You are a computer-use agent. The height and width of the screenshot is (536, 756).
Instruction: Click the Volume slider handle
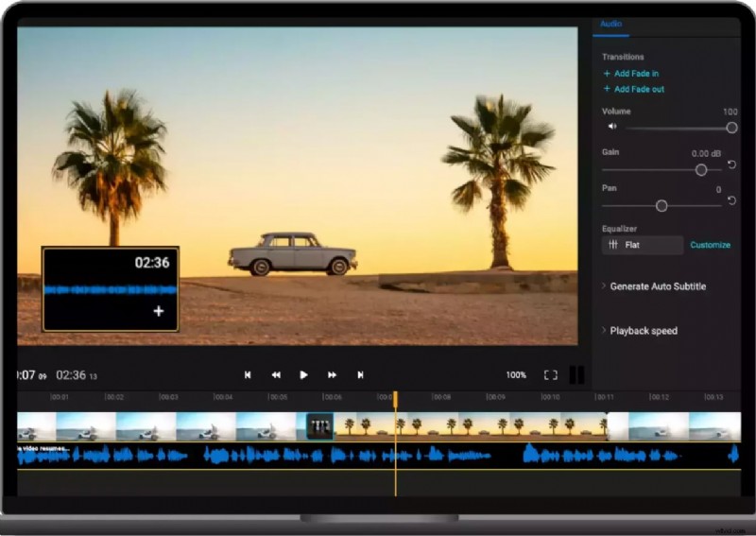point(731,128)
